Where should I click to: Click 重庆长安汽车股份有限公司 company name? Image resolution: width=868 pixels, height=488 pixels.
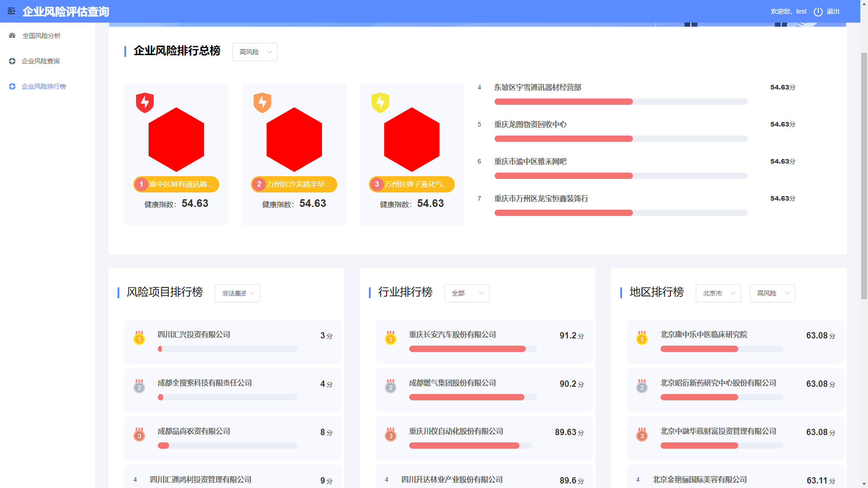coord(453,335)
